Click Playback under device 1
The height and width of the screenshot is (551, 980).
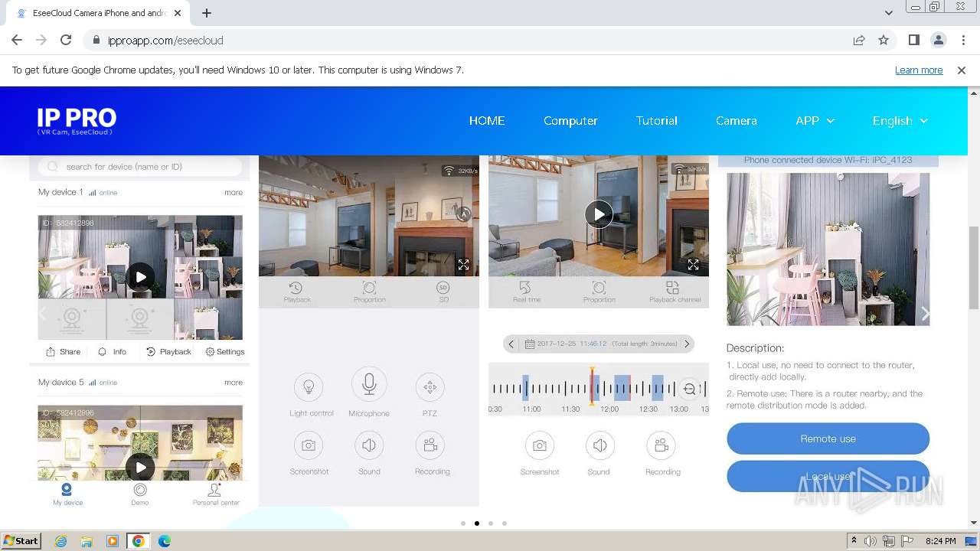[168, 351]
